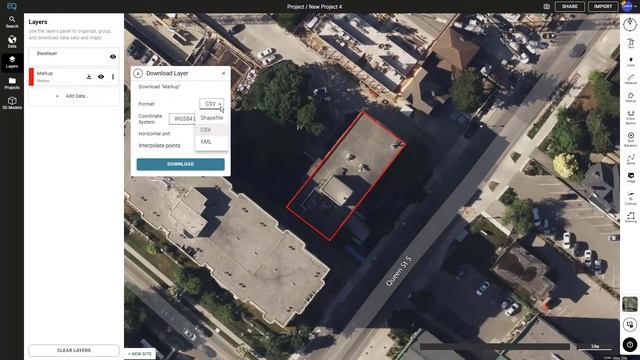Click the Project / New Project 4 title
This screenshot has height=360, width=640.
coord(314,7)
